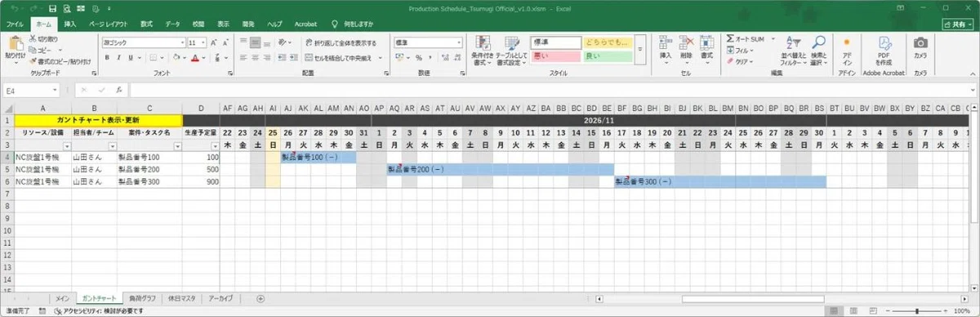The width and height of the screenshot is (980, 317).
Task: Click the text orientation icon
Action: [283, 42]
